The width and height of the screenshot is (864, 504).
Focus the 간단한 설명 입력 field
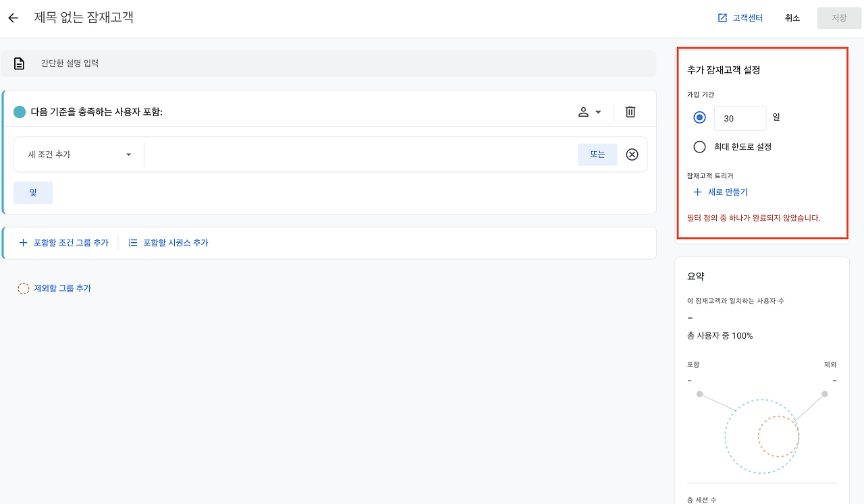coord(328,63)
